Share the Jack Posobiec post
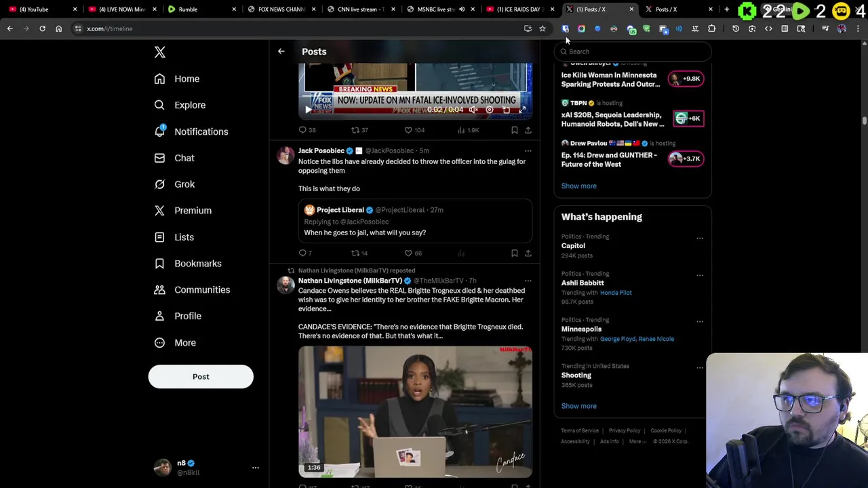868x488 pixels. [528, 253]
